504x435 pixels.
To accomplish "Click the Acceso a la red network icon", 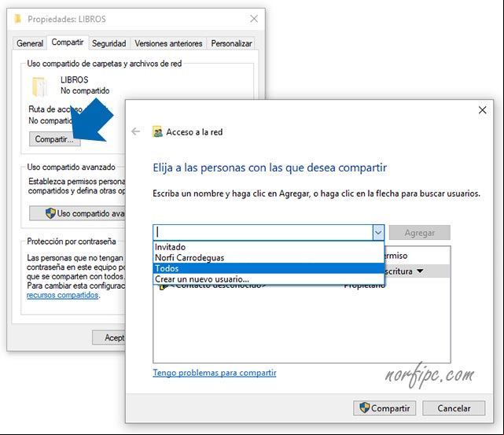I will point(157,132).
